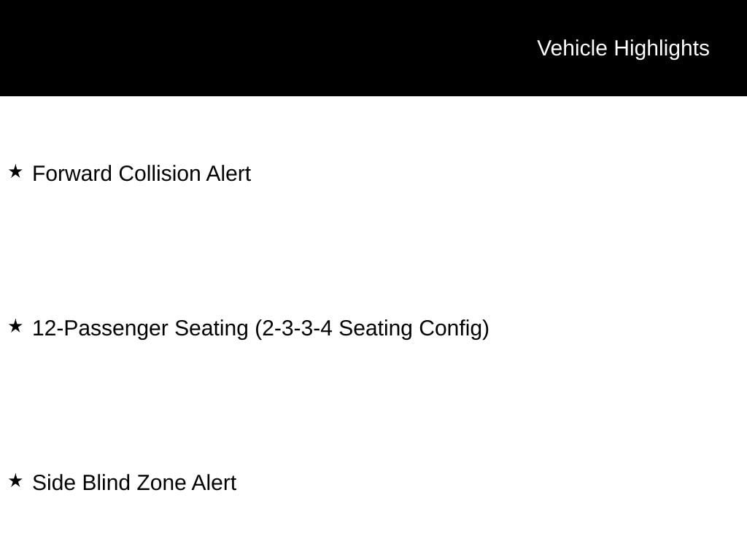
Task: Select the Forward Collision Alert highlight
Action: pyautogui.click(x=142, y=174)
